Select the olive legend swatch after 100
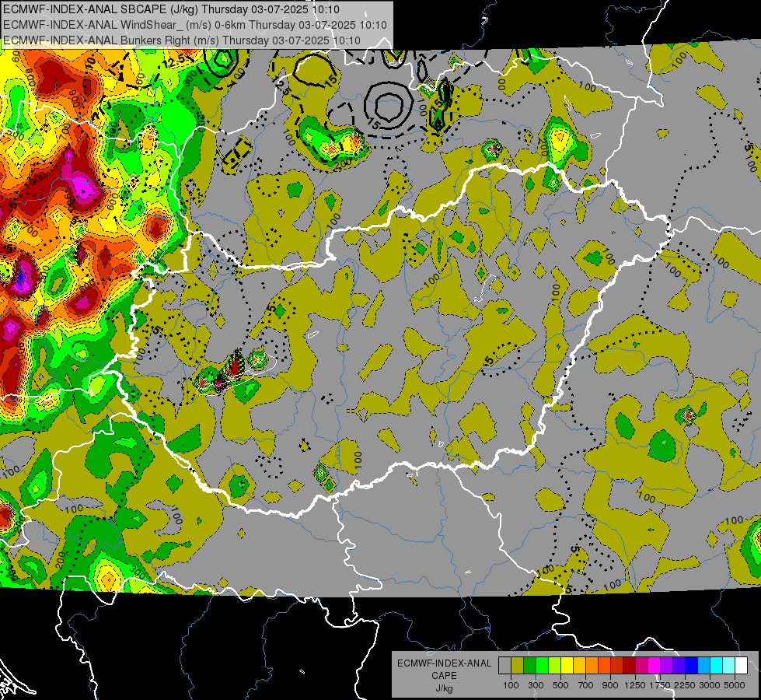Image resolution: width=761 pixels, height=700 pixels. click(x=518, y=666)
